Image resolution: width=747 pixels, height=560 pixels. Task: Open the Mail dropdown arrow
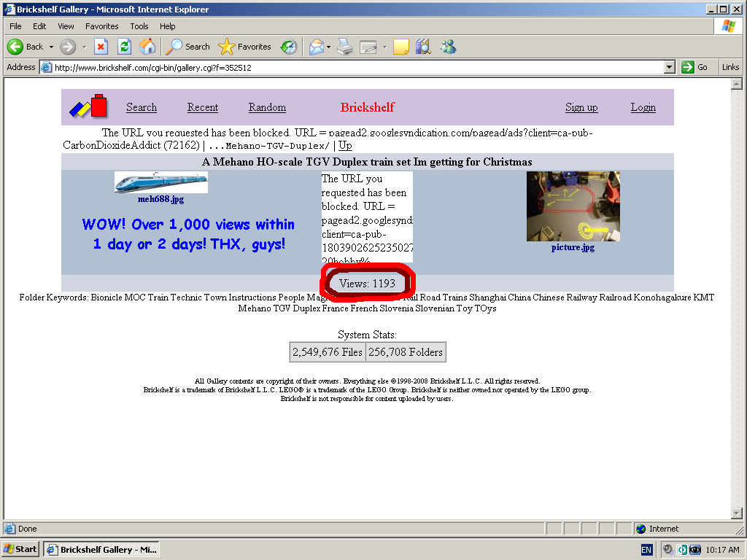pyautogui.click(x=329, y=47)
